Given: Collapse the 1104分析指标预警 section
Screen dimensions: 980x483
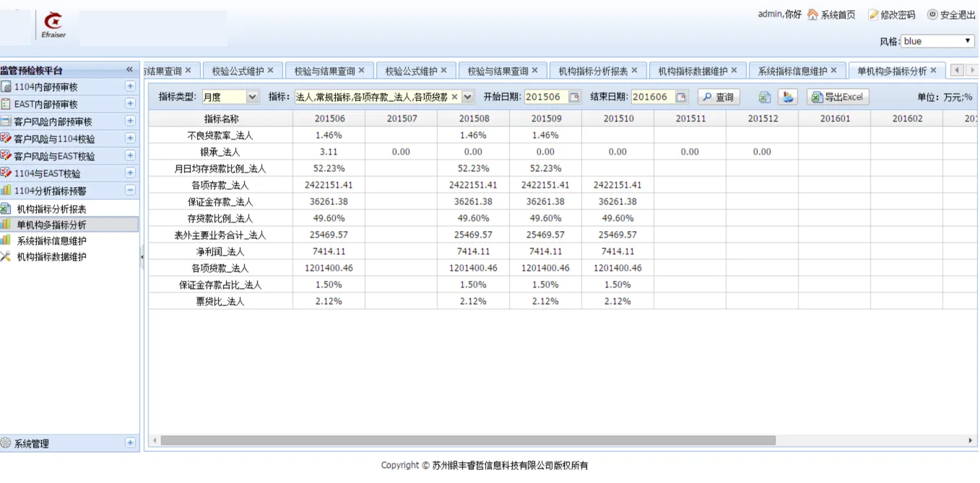Looking at the screenshot, I should (130, 191).
